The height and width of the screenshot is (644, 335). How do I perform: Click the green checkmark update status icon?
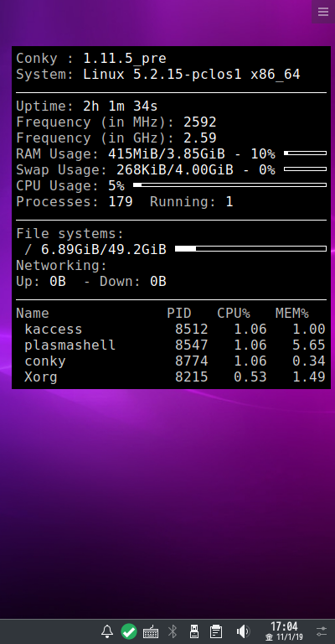tap(129, 631)
